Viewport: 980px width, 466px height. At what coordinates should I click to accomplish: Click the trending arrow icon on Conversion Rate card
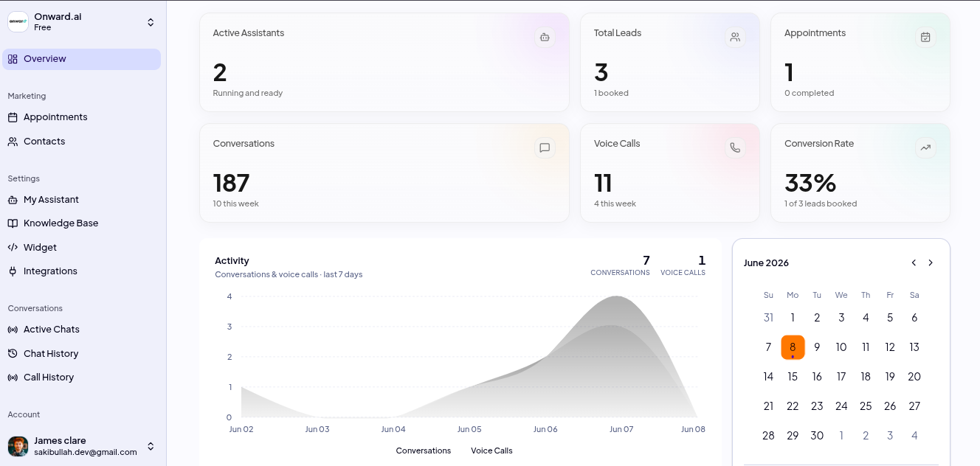(x=925, y=147)
